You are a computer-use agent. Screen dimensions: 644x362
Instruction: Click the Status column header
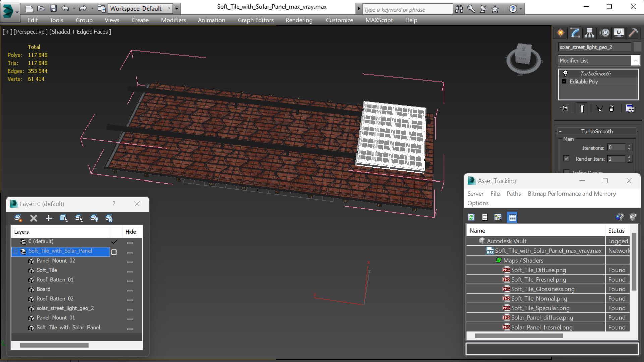[617, 231]
